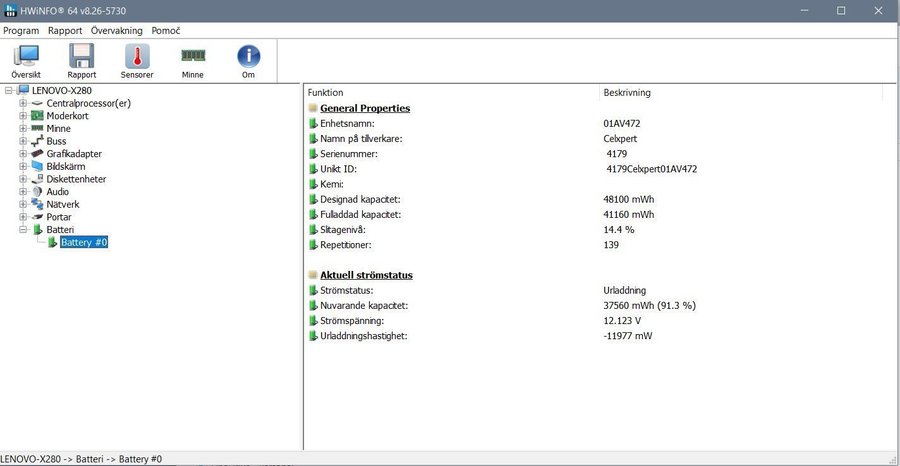
Task: Click the value 41160 mWh
Action: coord(629,214)
